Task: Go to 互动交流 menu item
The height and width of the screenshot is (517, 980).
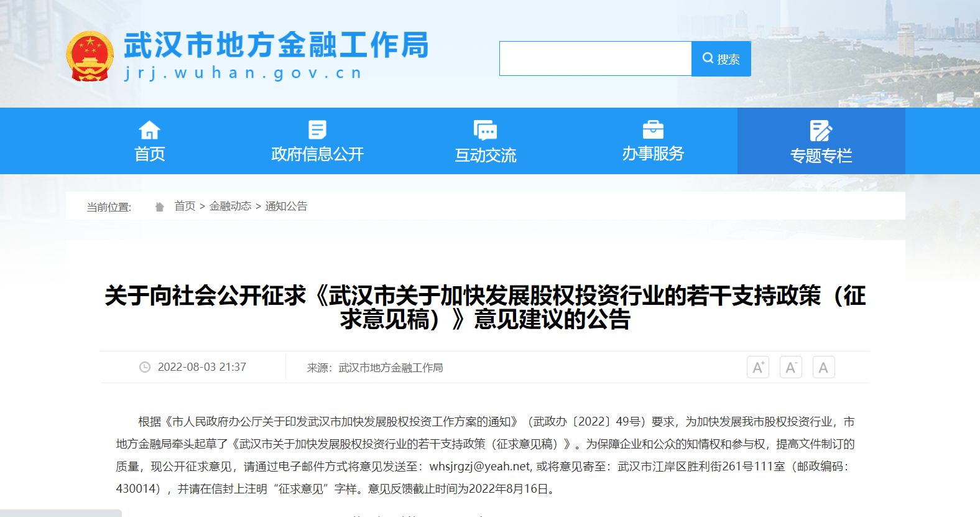Action: [x=485, y=155]
